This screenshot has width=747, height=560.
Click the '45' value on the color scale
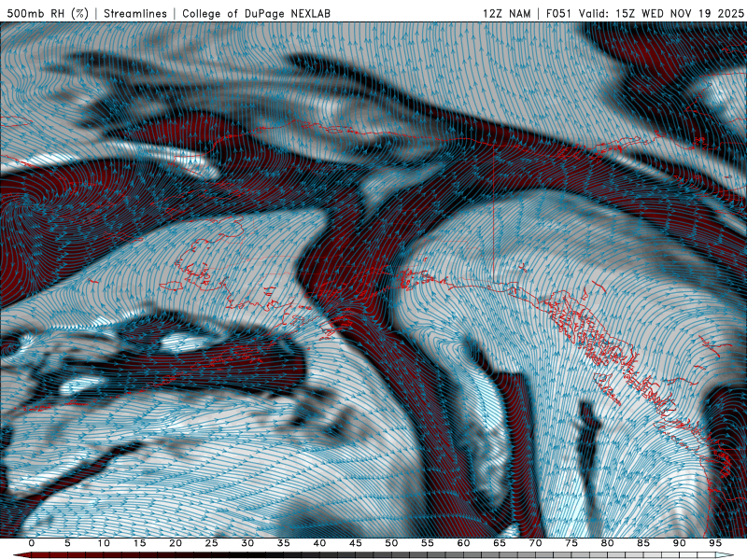pyautogui.click(x=356, y=543)
